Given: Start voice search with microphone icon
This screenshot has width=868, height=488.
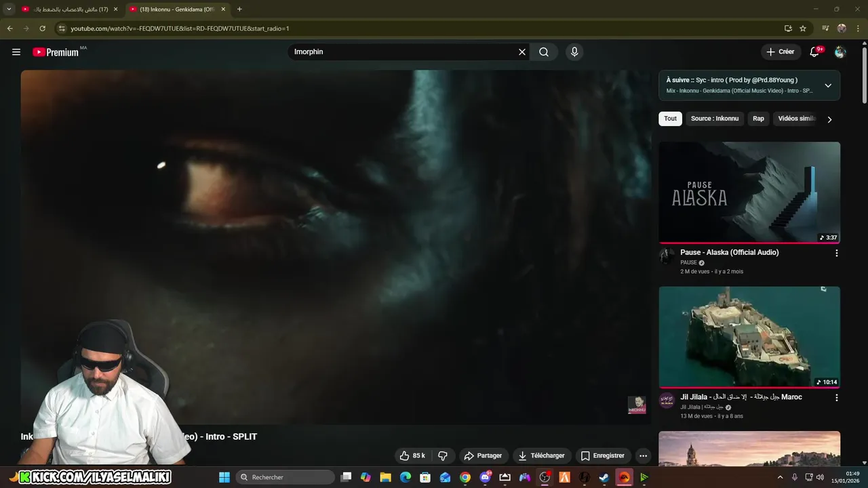Looking at the screenshot, I should [x=574, y=52].
